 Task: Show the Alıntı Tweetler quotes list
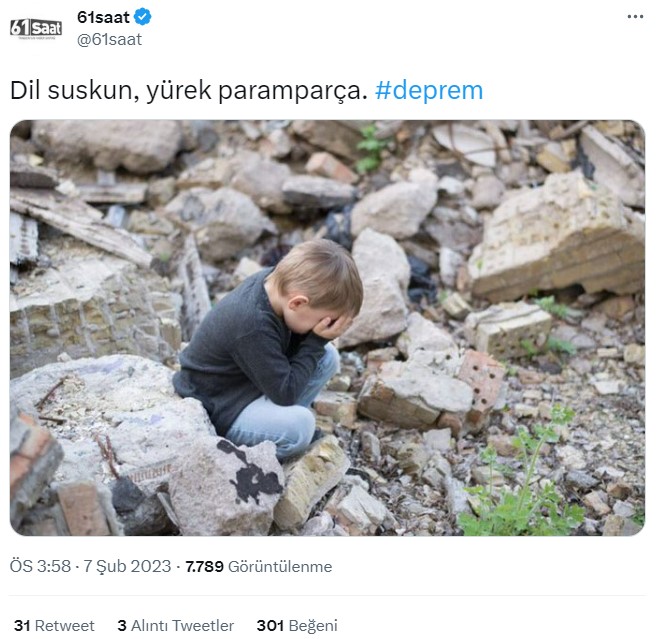point(182,626)
